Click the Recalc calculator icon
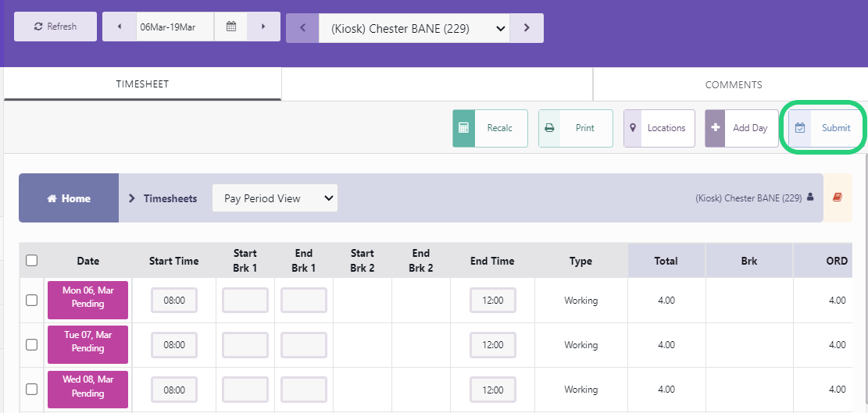The image size is (868, 413). click(x=464, y=128)
